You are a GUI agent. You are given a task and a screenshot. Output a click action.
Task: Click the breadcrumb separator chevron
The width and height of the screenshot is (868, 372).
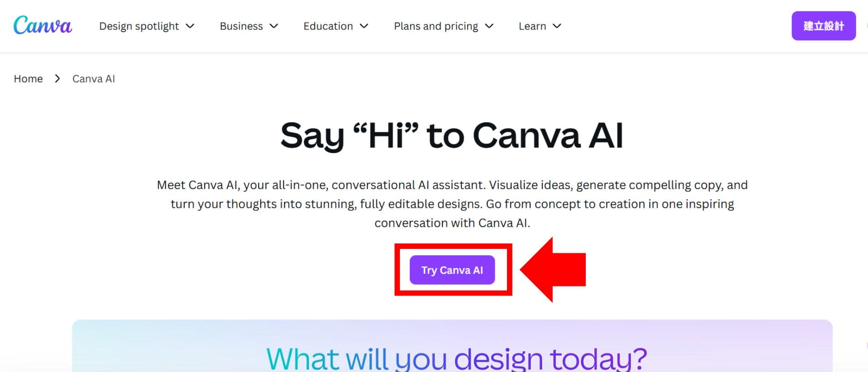point(57,78)
